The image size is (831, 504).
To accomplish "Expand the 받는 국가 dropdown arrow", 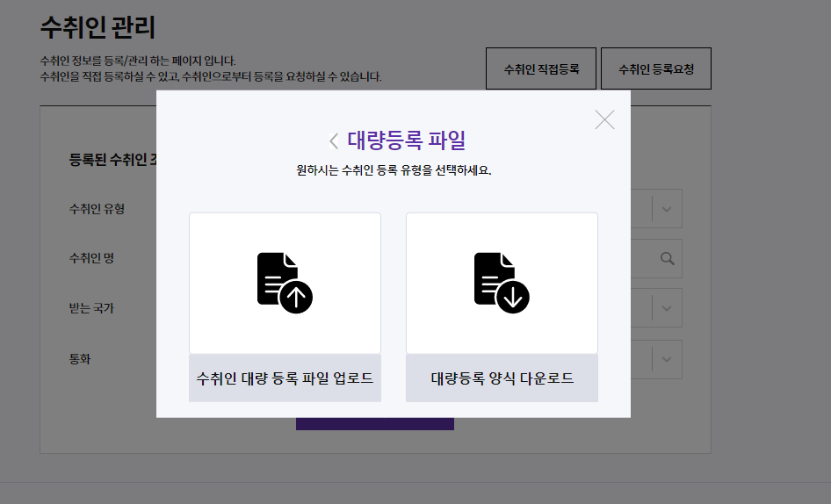I will pyautogui.click(x=667, y=308).
